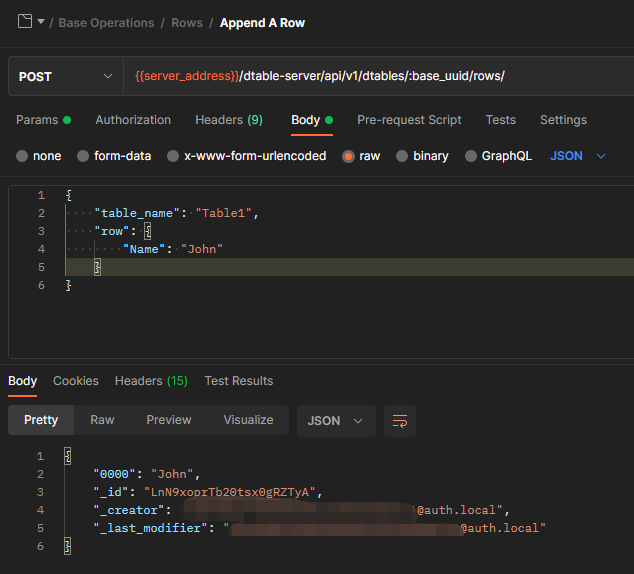This screenshot has height=574, width=634.
Task: Switch response view to Raw
Action: pyautogui.click(x=102, y=420)
